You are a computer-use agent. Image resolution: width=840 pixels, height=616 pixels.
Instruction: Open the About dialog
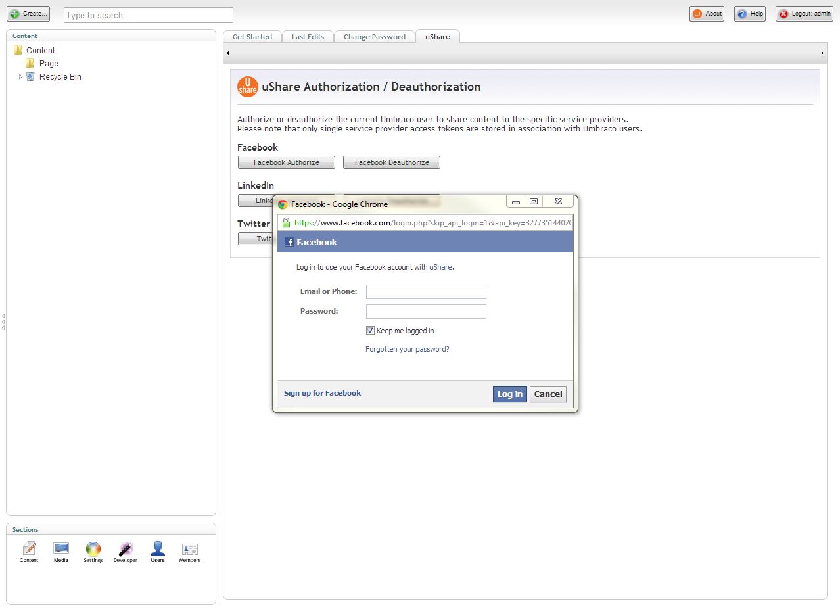707,14
